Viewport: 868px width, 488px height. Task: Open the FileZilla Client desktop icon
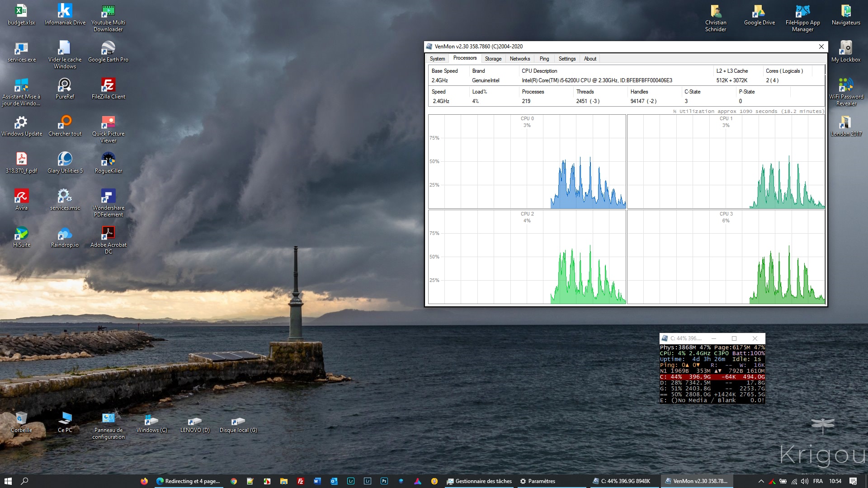click(108, 89)
